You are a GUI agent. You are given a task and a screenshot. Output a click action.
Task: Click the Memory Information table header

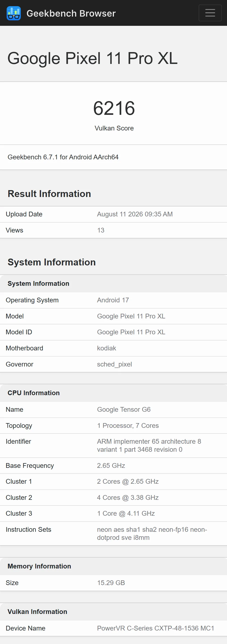tap(113, 566)
